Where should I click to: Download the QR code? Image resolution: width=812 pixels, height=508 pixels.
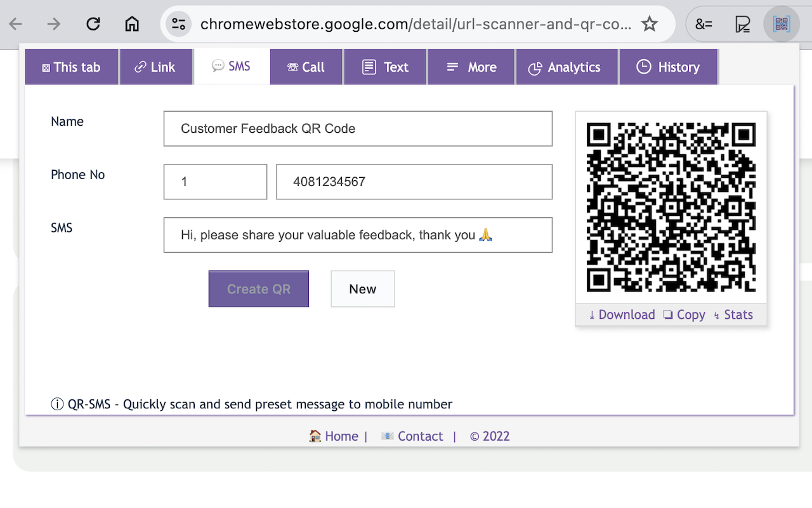621,315
